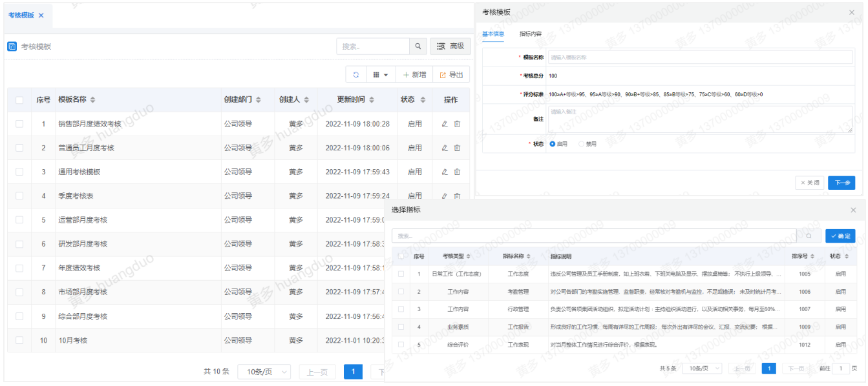Check the box for row 季度考核表
This screenshot has height=386, width=868.
[19, 196]
